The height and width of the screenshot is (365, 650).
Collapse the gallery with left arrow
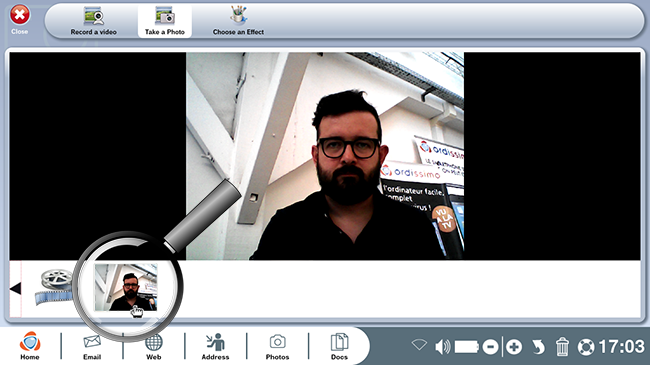[x=15, y=288]
